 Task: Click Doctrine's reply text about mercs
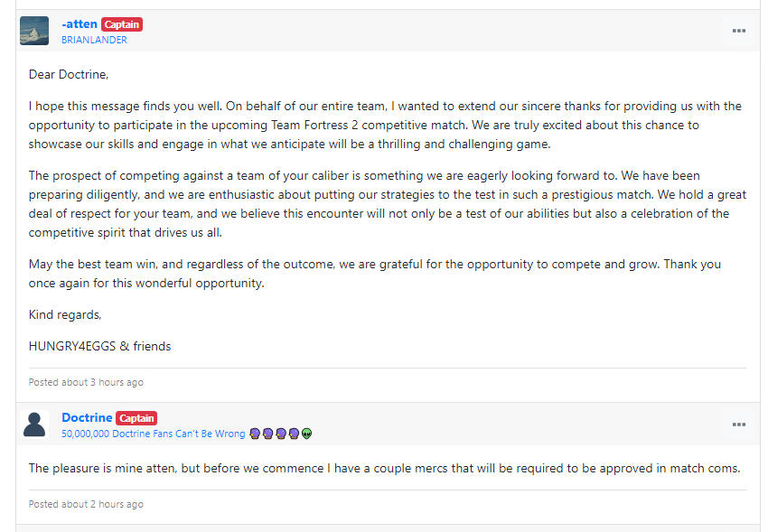384,468
